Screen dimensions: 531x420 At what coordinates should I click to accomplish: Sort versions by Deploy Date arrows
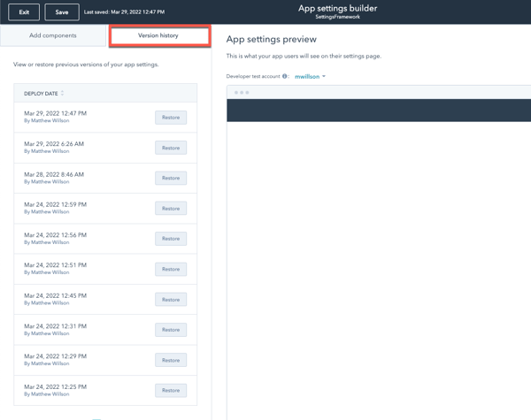pos(62,93)
